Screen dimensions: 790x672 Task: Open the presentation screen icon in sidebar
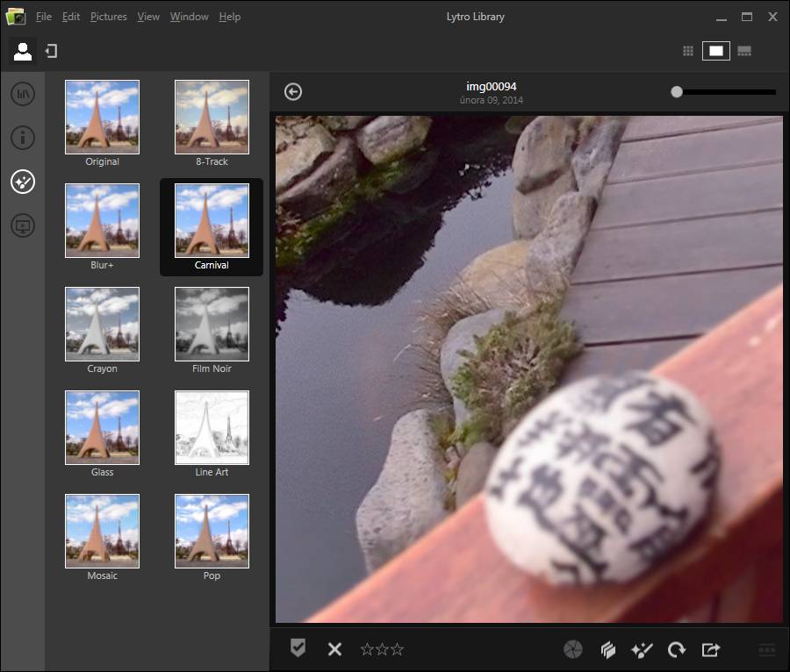tap(23, 226)
